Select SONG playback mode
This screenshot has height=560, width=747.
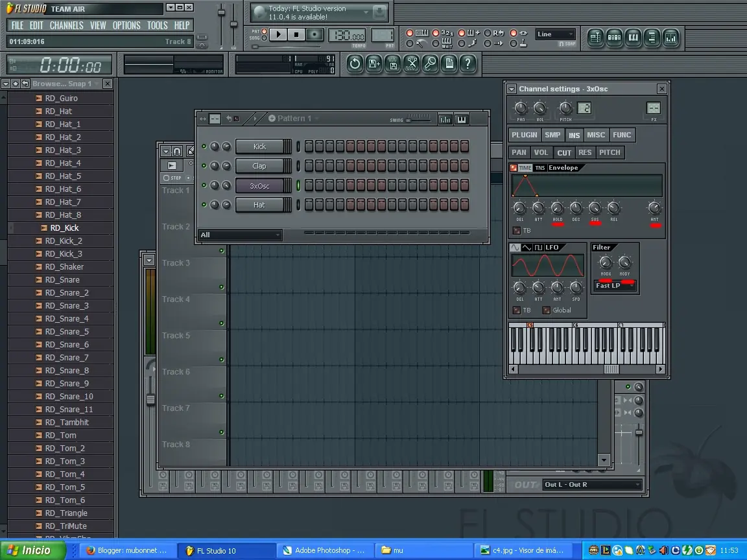265,38
